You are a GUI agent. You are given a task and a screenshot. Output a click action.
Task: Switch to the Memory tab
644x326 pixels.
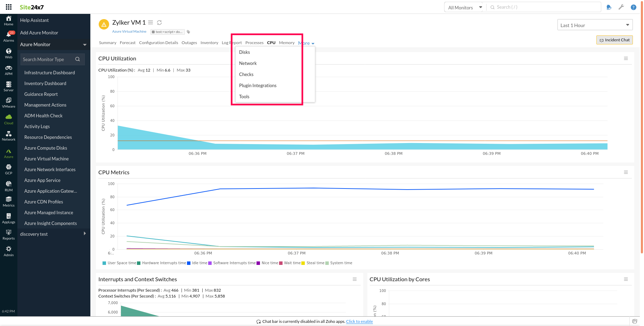tap(286, 42)
